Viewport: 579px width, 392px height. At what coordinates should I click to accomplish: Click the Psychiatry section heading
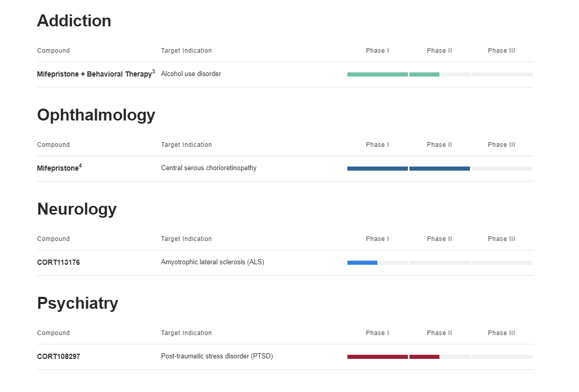[x=78, y=304]
